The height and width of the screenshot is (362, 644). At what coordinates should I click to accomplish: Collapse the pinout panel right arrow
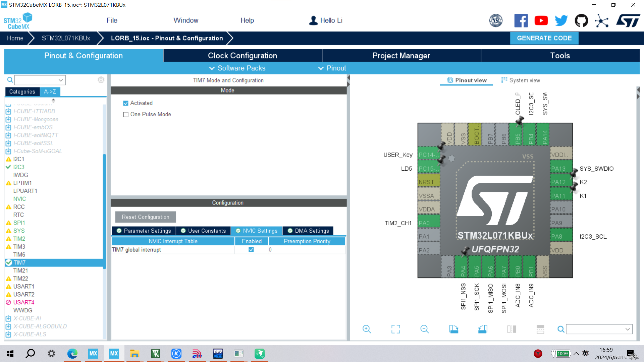tap(638, 96)
